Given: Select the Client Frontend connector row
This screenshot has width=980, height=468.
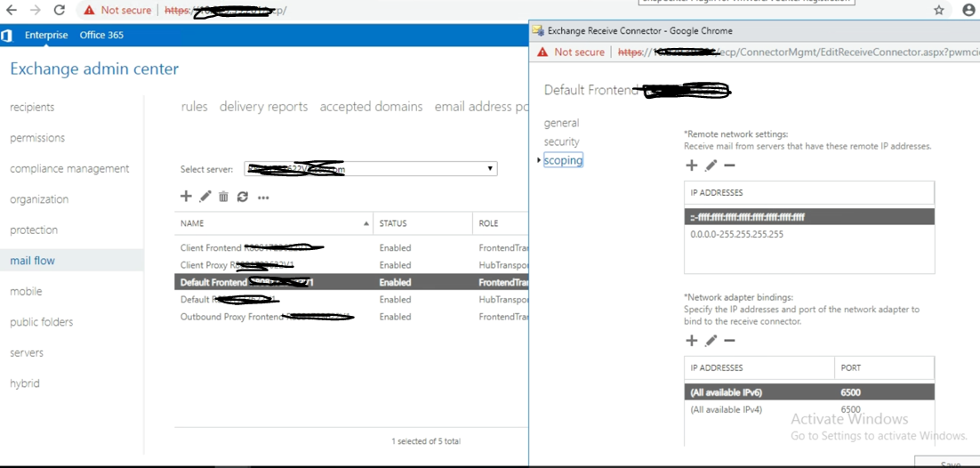Looking at the screenshot, I should [351, 247].
